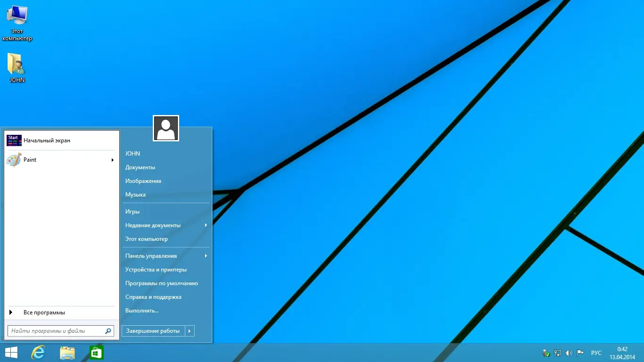This screenshot has height=362, width=644.
Task: Click the volume speaker tray icon
Action: tap(569, 353)
